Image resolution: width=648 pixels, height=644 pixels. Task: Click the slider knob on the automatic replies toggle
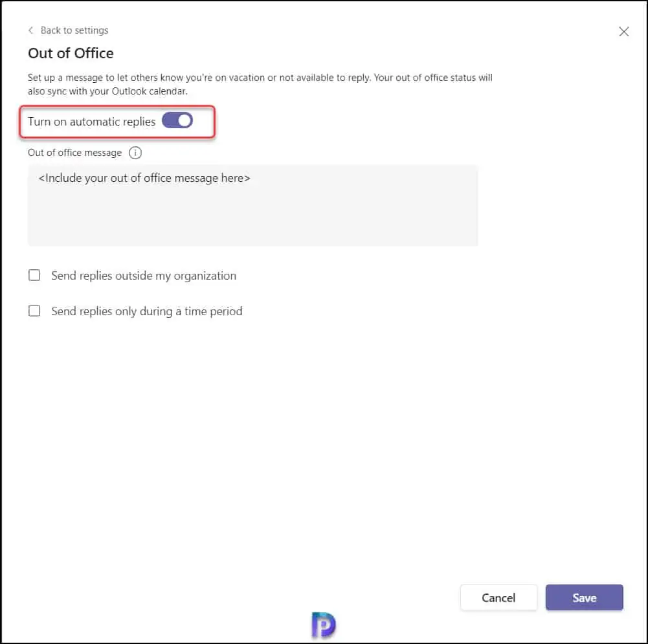[x=184, y=121]
